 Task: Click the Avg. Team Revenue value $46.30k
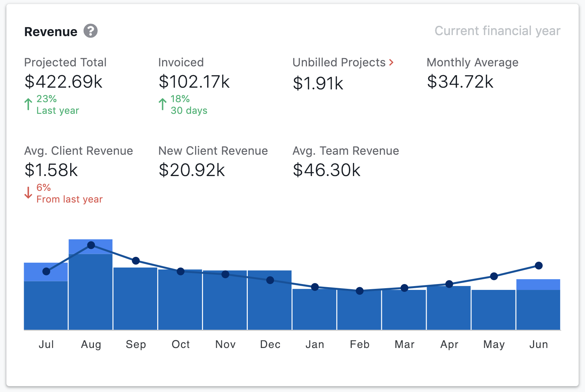tap(327, 170)
